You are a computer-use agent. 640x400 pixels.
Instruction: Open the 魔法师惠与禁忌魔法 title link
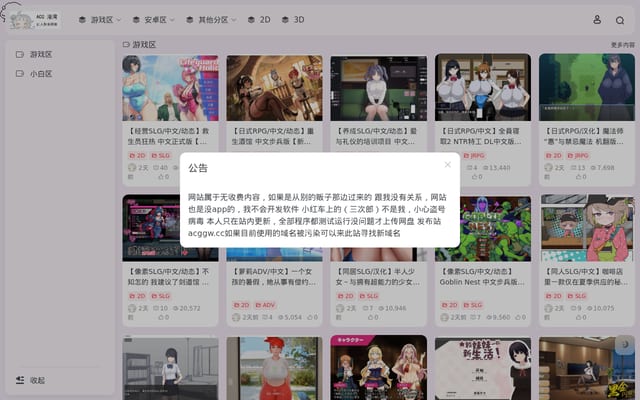pyautogui.click(x=584, y=136)
